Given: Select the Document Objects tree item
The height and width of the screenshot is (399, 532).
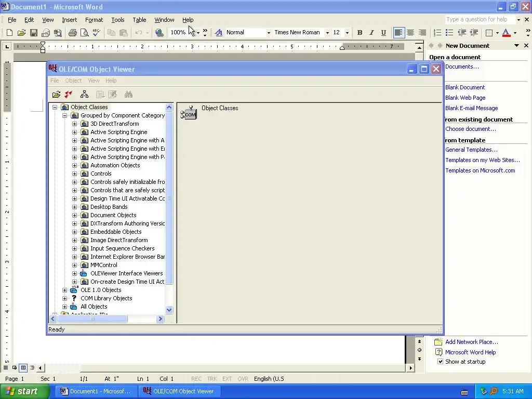Looking at the screenshot, I should [x=113, y=215].
